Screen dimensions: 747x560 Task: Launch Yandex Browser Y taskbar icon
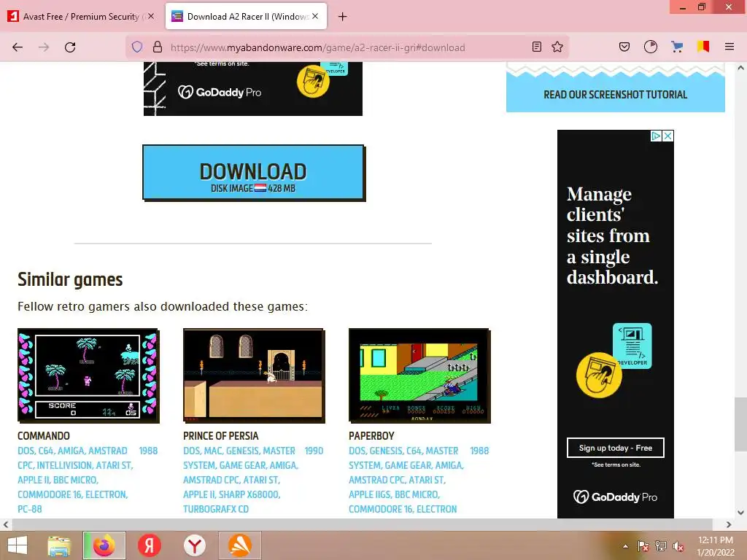195,545
